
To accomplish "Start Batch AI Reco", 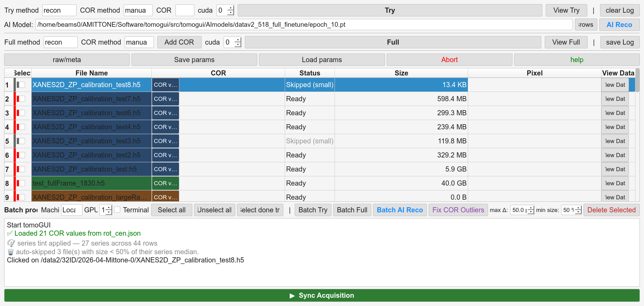I will 400,210.
